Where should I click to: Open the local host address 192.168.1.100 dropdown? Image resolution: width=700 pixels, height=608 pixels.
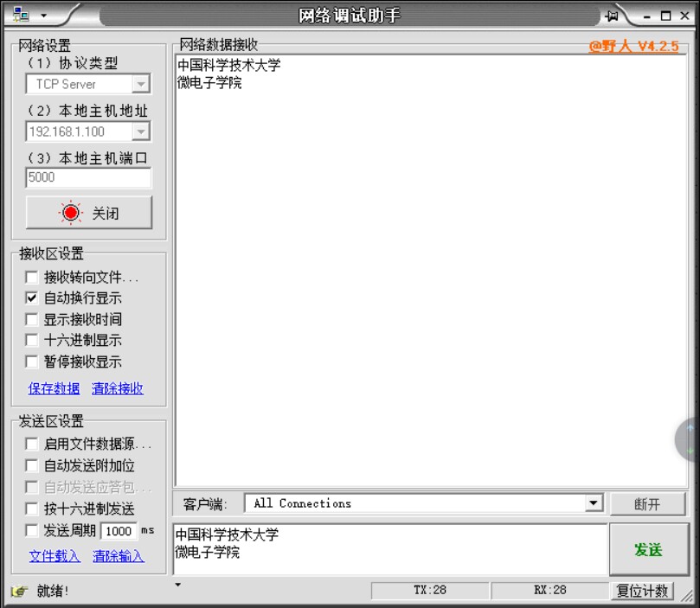coord(141,131)
